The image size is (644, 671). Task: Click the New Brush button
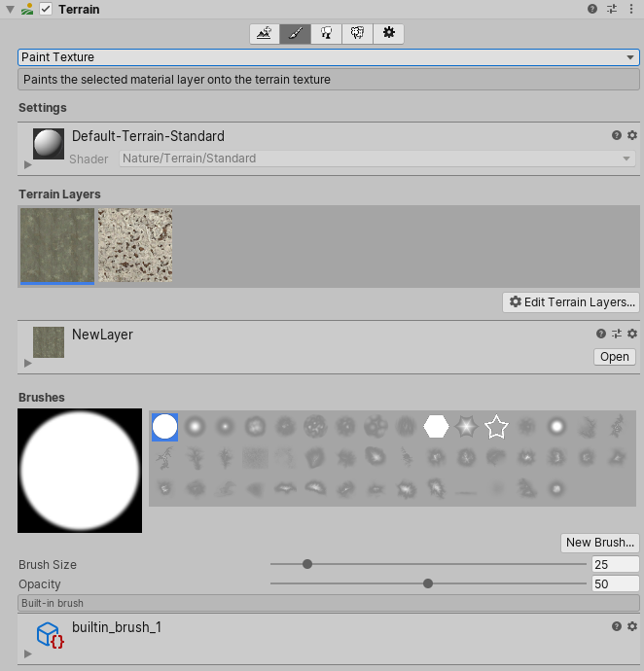[x=599, y=543]
